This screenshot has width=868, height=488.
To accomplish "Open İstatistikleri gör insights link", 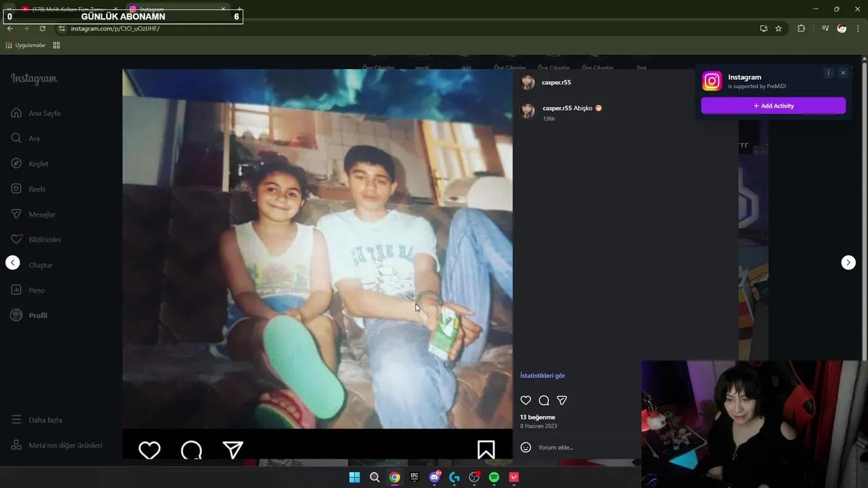I will click(542, 375).
